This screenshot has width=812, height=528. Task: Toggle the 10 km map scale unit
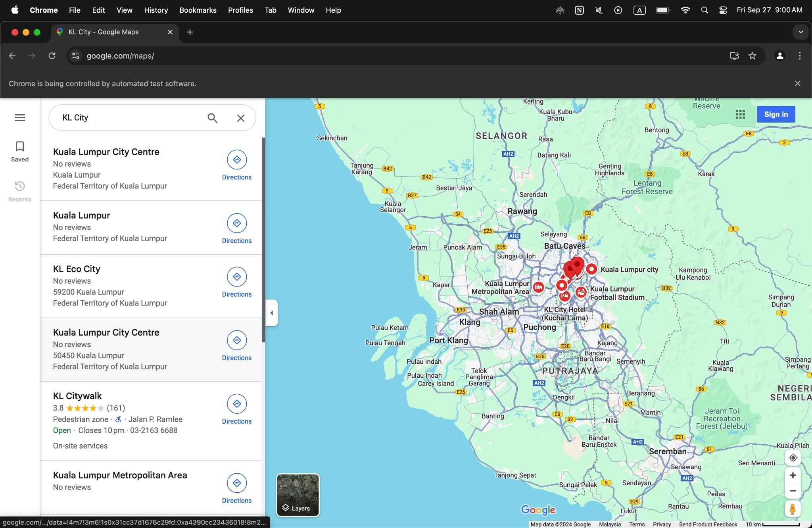772,524
